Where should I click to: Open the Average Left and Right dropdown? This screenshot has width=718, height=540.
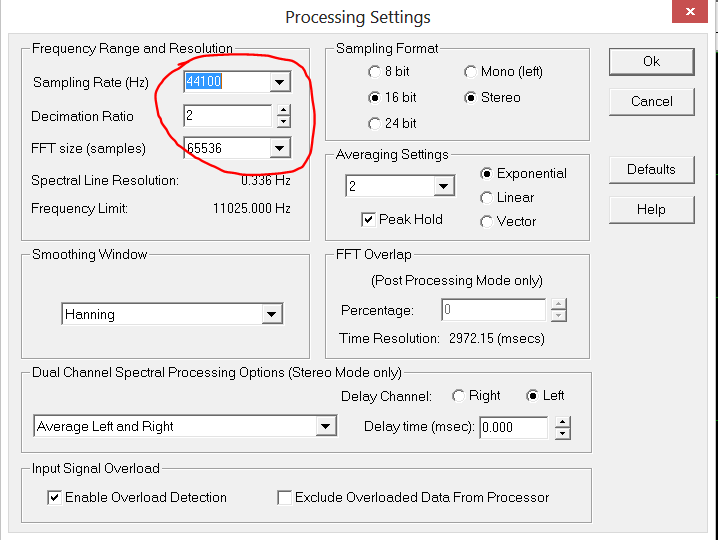point(325,426)
